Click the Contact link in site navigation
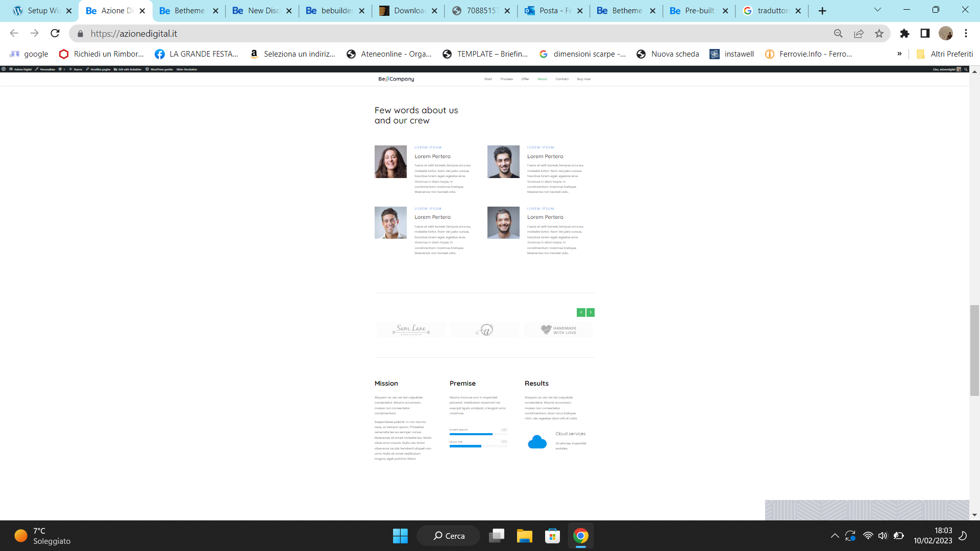 click(x=562, y=79)
